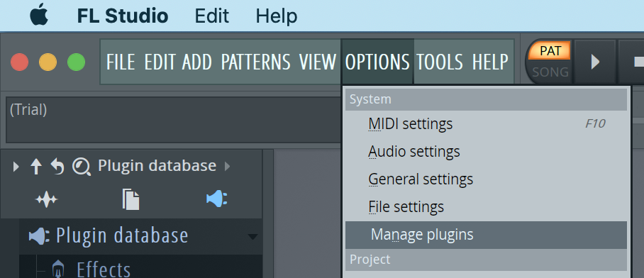The image size is (644, 278).
Task: Open the VIEW menu
Action: pos(318,62)
